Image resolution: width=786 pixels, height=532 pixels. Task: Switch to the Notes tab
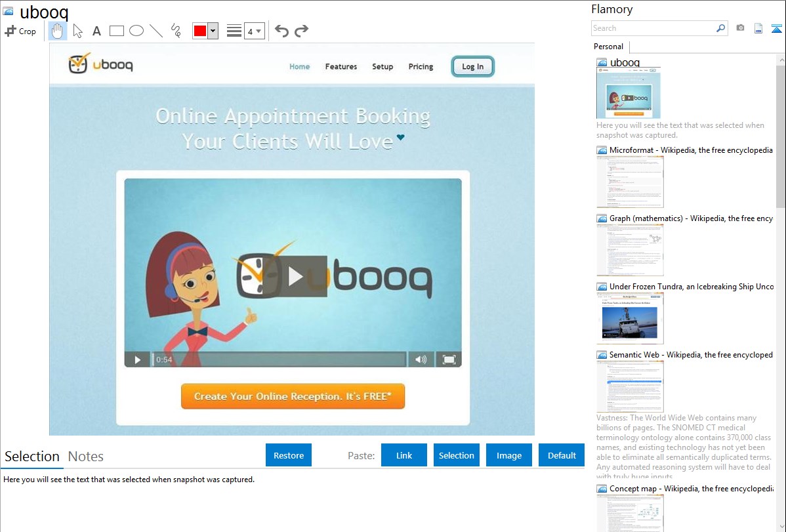(x=86, y=457)
